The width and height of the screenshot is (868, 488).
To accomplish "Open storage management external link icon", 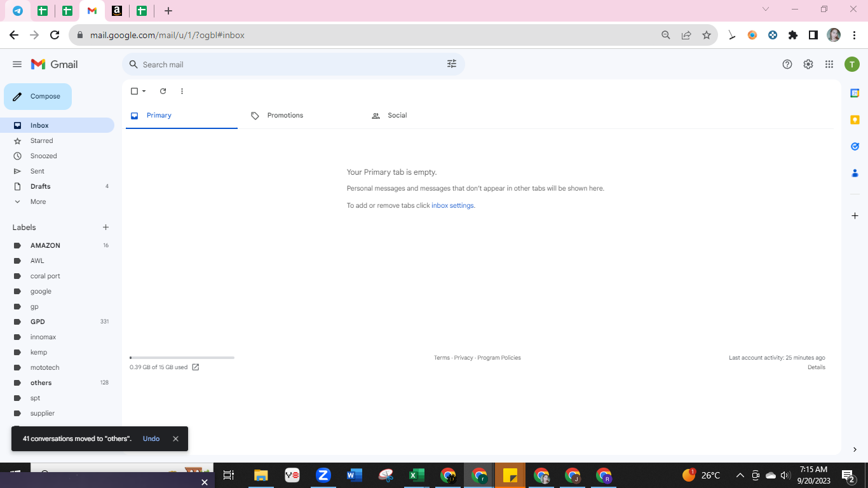I will [x=196, y=367].
